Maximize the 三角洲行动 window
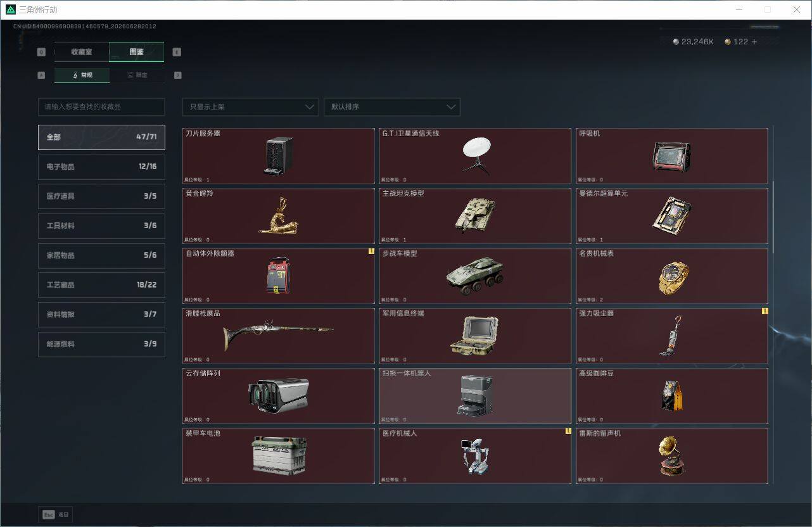Screen dimensions: 812x527 [768, 10]
